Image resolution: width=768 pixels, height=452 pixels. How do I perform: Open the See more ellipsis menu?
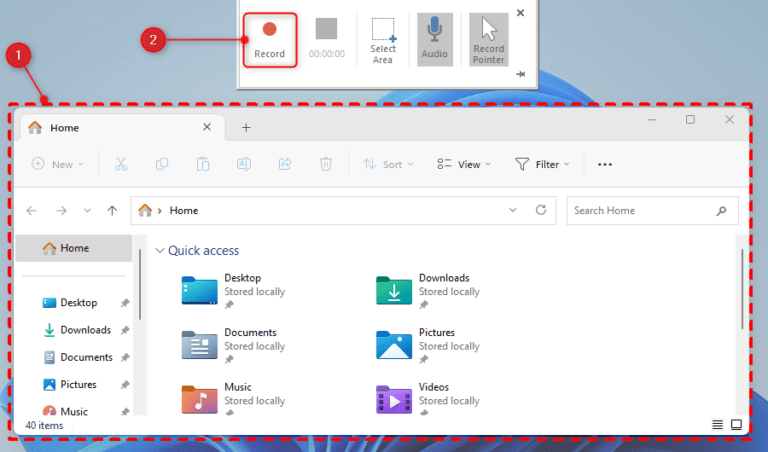click(605, 164)
